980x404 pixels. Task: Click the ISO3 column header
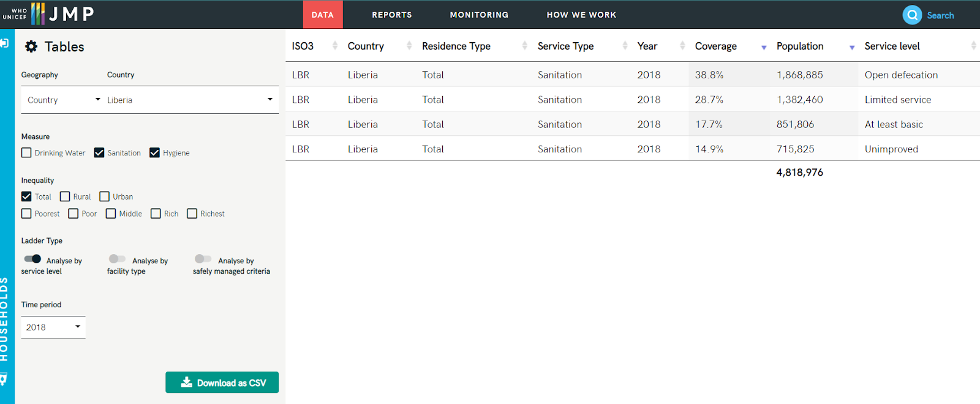tap(303, 46)
